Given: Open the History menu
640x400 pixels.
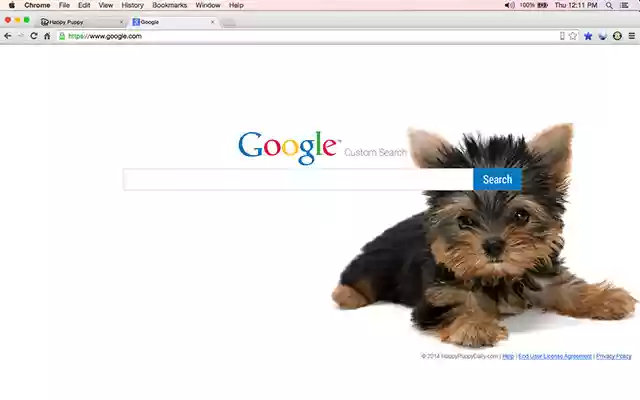Looking at the screenshot, I should (x=133, y=5).
